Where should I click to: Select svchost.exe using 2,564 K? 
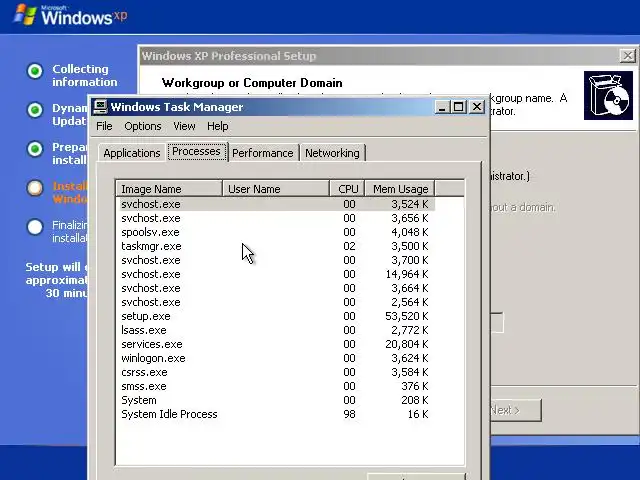277,302
